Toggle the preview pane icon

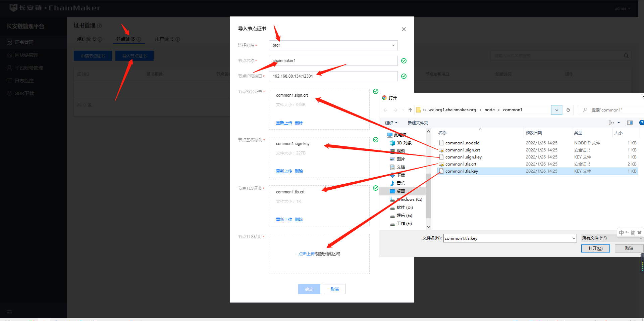(630, 123)
